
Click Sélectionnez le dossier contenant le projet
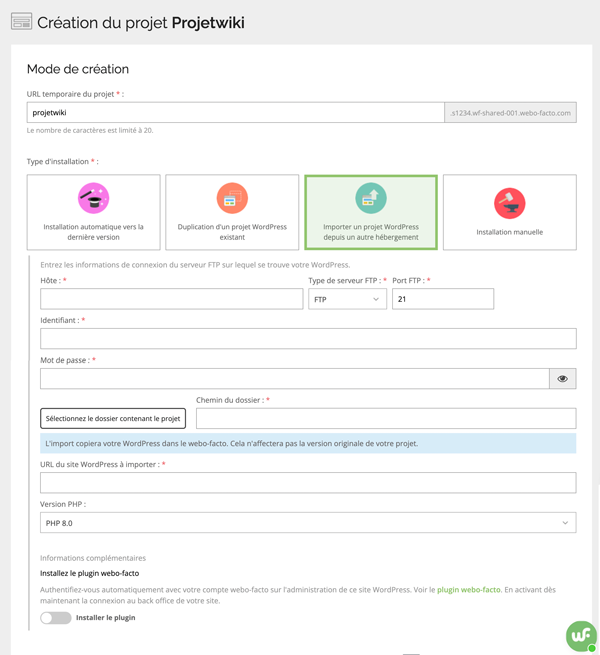[113, 419]
